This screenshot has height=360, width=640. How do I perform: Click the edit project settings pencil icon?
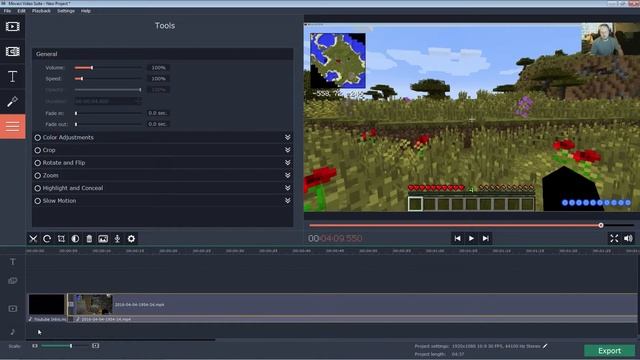click(545, 346)
